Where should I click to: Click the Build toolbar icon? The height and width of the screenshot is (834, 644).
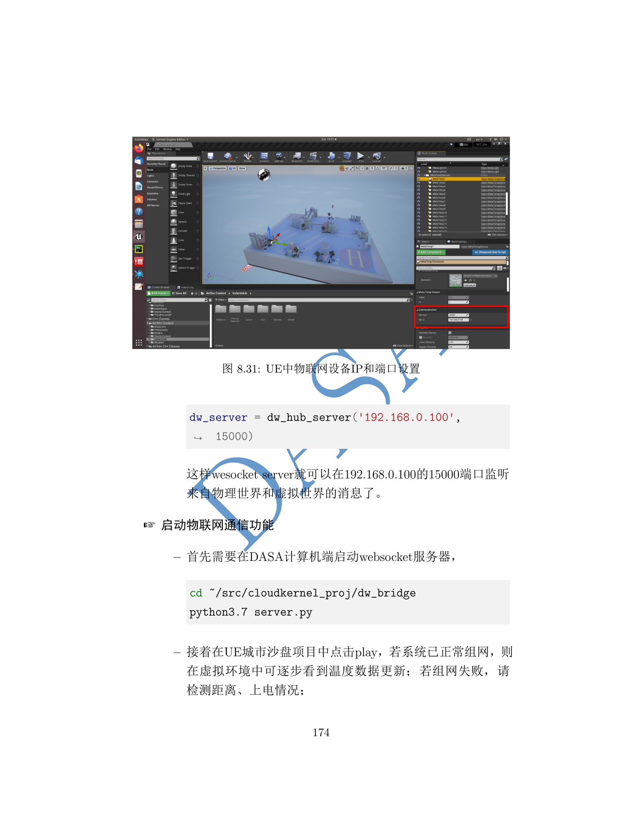[331, 156]
